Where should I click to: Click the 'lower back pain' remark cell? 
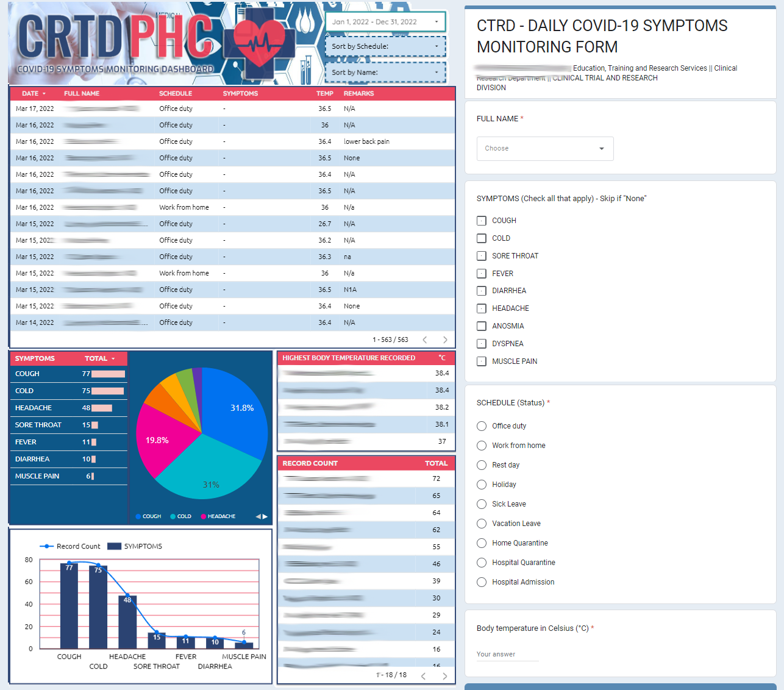(x=366, y=141)
